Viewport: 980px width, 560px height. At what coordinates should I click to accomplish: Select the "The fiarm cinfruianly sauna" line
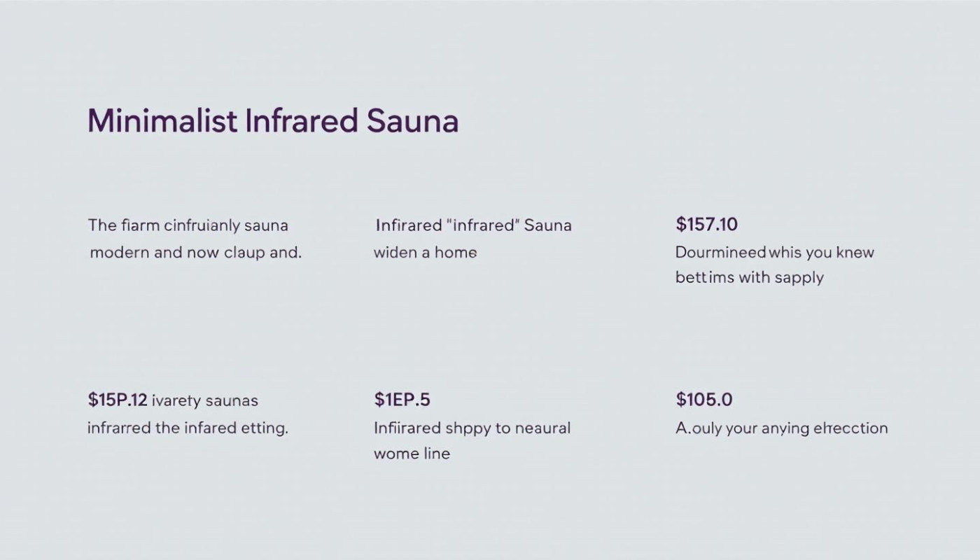[x=188, y=225]
